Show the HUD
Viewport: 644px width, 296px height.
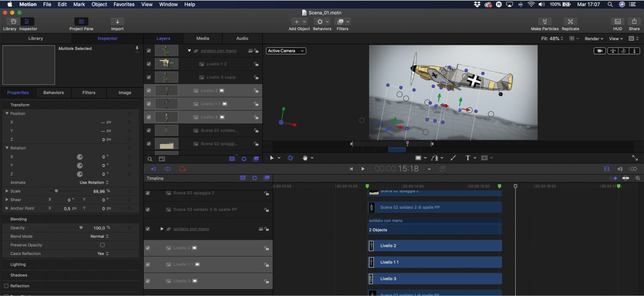[618, 22]
